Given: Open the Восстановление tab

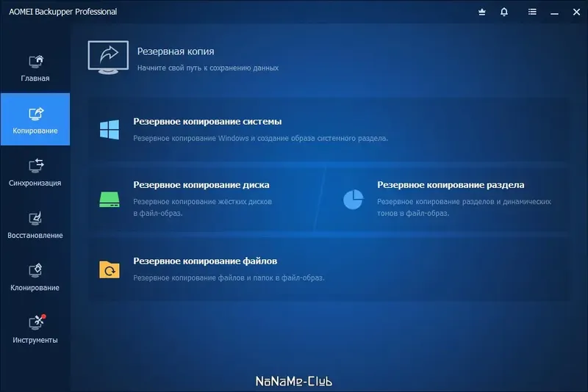Looking at the screenshot, I should click(35, 225).
